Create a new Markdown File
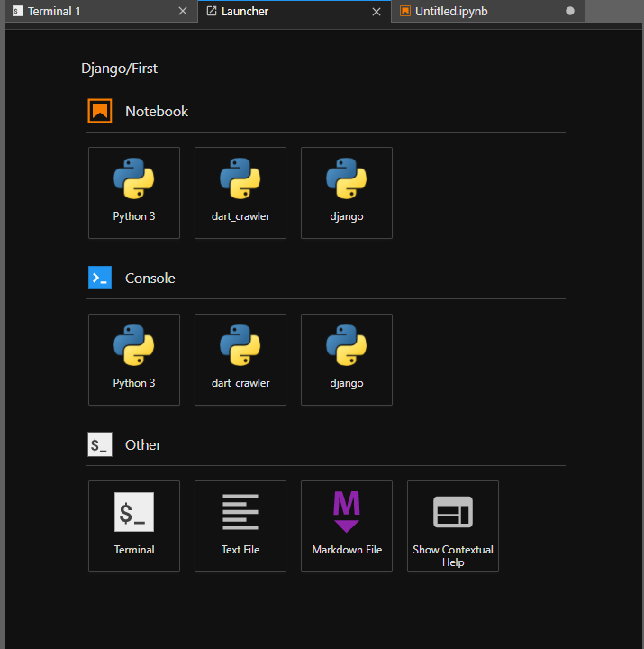Image resolution: width=644 pixels, height=649 pixels. coord(347,526)
